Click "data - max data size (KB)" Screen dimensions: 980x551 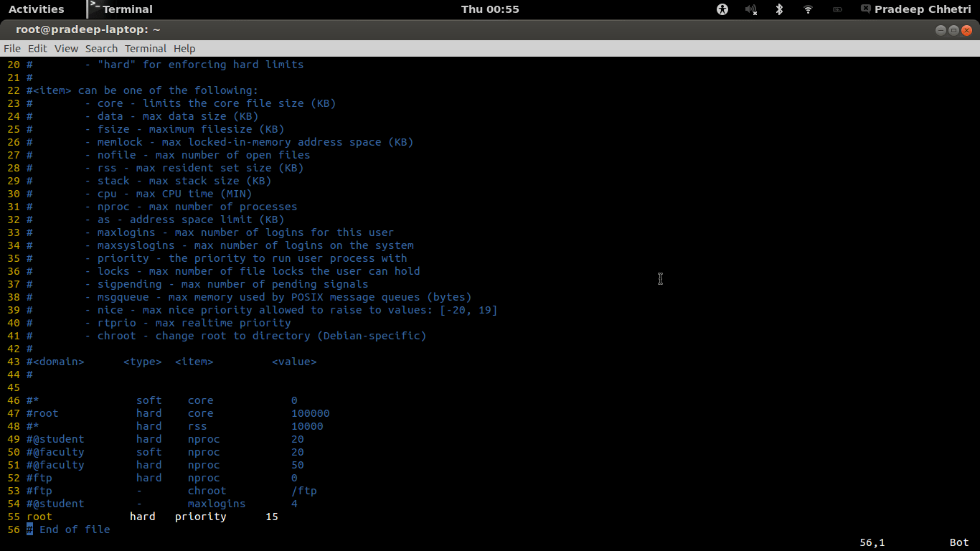[x=178, y=116]
